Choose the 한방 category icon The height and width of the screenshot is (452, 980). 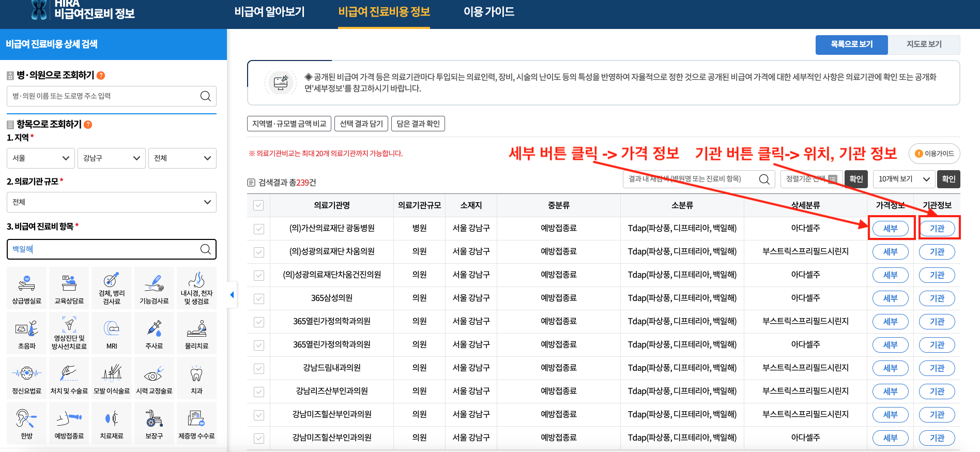(x=27, y=423)
